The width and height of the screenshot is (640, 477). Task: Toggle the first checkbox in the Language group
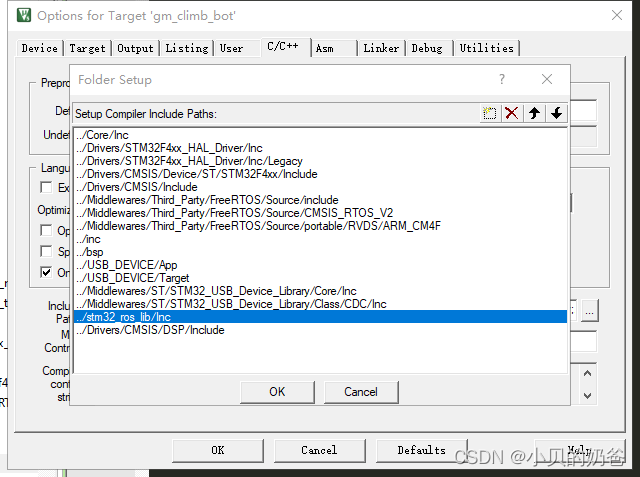[x=46, y=187]
